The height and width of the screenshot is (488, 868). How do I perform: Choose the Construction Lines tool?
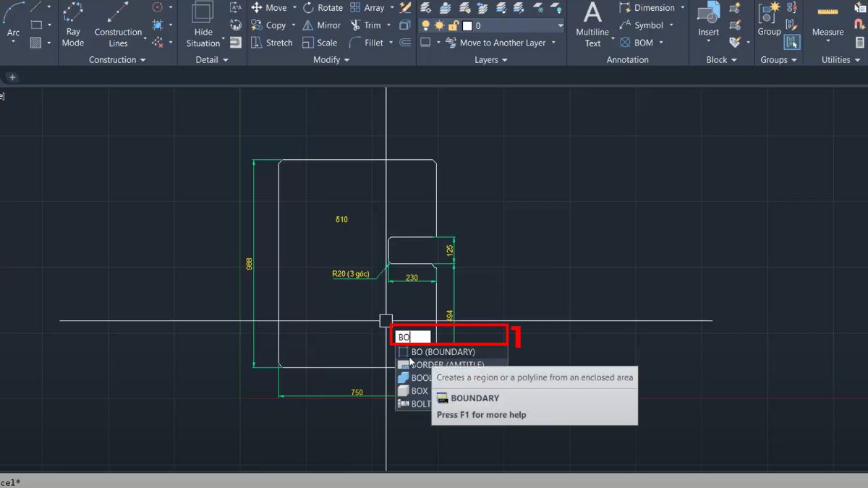pos(118,25)
